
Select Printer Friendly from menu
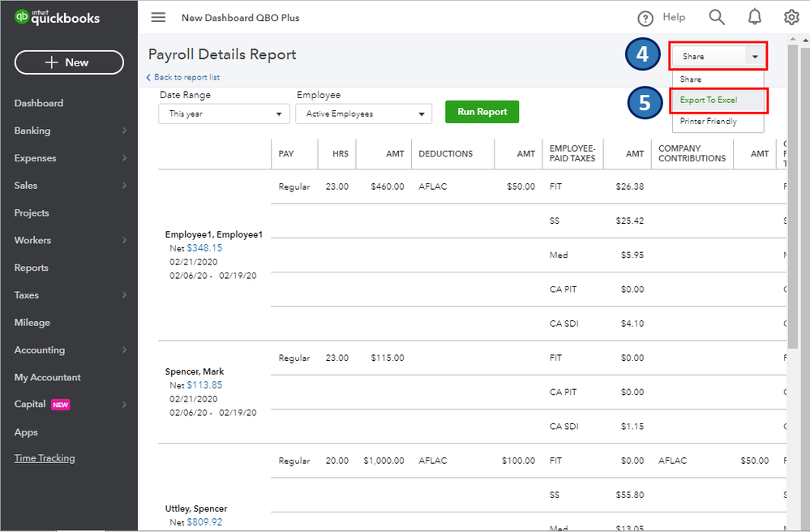pos(709,122)
